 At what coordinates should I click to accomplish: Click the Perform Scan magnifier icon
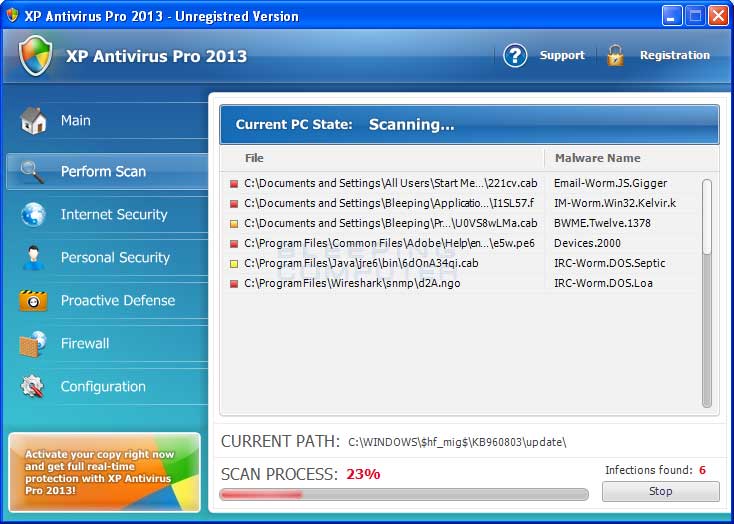click(x=32, y=172)
